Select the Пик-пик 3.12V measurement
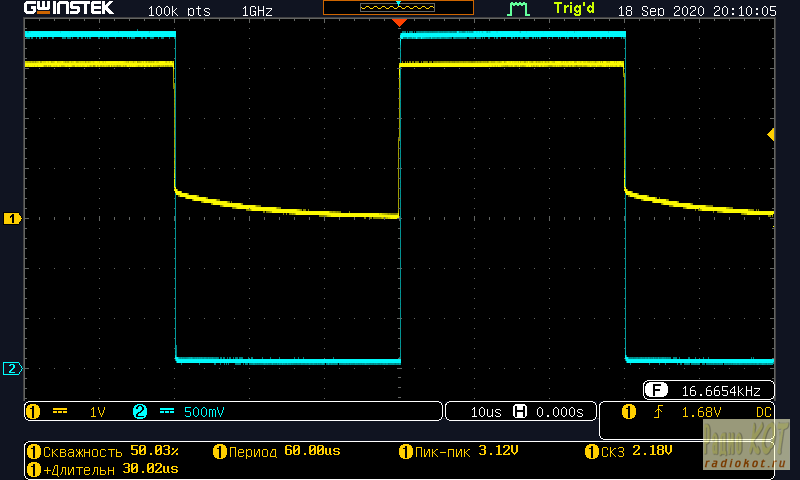800x480 pixels. tap(458, 452)
